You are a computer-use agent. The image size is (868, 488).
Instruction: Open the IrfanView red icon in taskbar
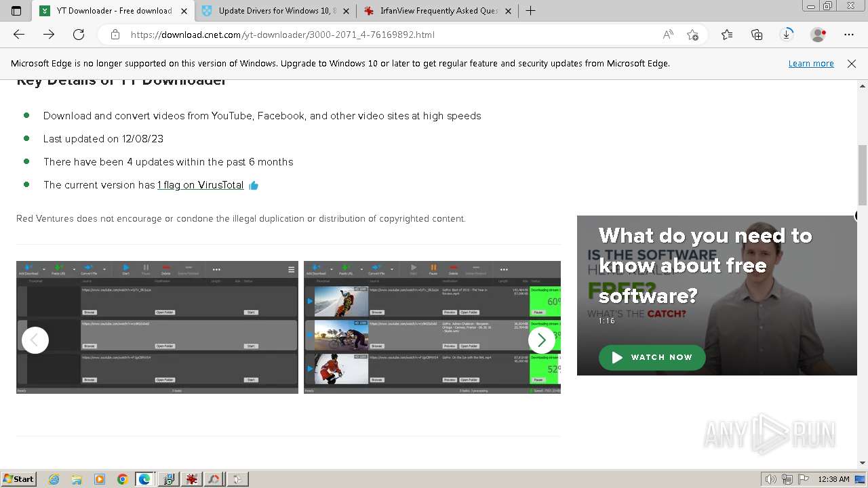pos(191,479)
